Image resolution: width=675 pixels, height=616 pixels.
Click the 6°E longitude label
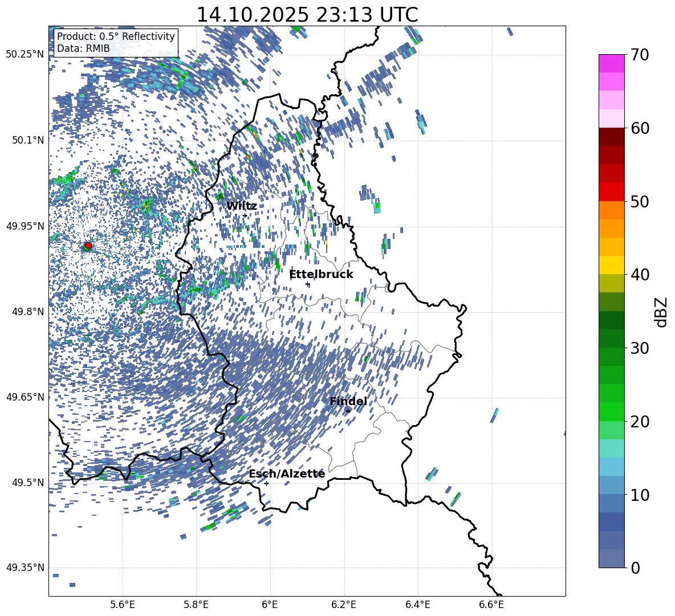270,605
